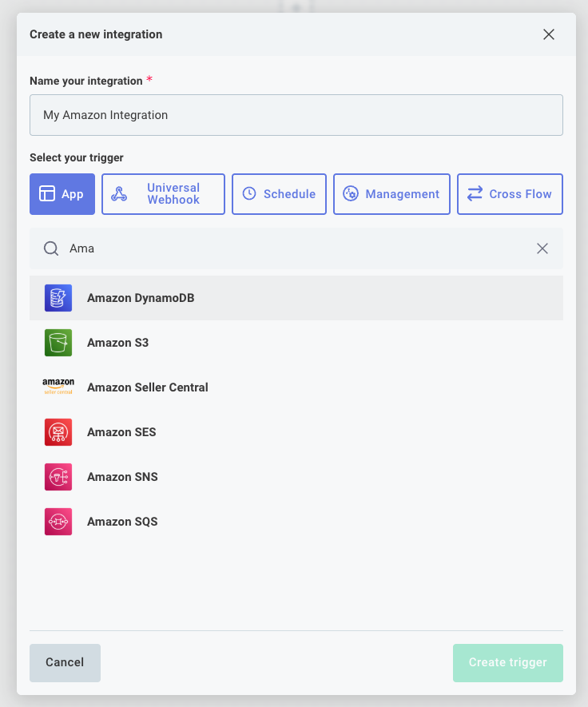
Task: Select the Universal Webhook trigger
Action: click(163, 194)
